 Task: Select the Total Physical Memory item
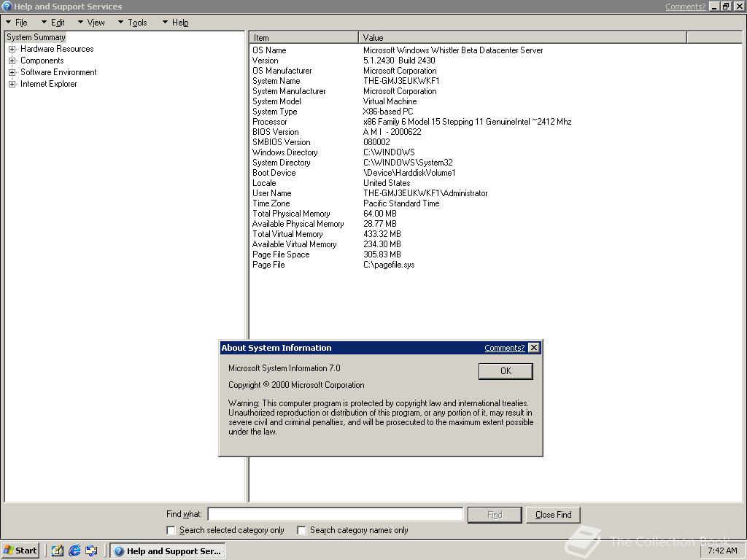[x=291, y=214]
